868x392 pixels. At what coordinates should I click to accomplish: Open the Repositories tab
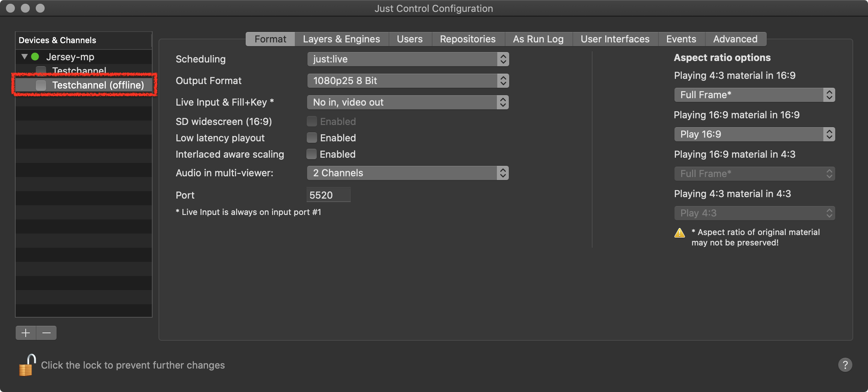468,39
